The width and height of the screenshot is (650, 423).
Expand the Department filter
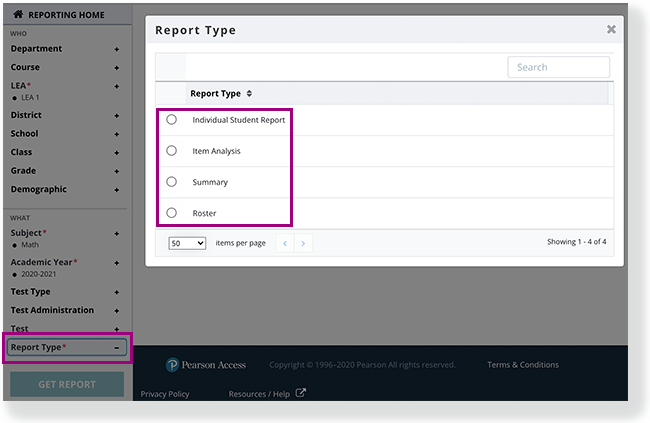click(116, 49)
